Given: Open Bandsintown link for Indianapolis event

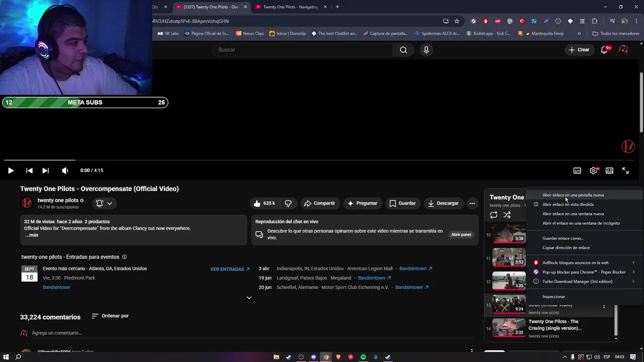Looking at the screenshot, I should pos(416,269).
